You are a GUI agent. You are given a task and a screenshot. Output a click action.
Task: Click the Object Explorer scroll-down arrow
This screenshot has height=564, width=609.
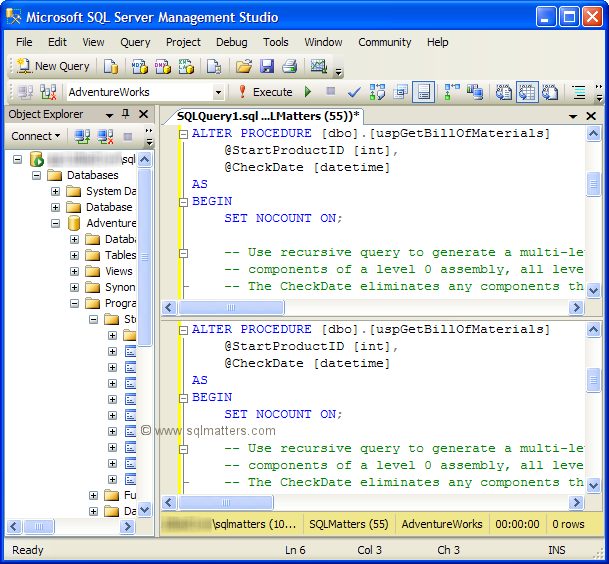(144, 509)
